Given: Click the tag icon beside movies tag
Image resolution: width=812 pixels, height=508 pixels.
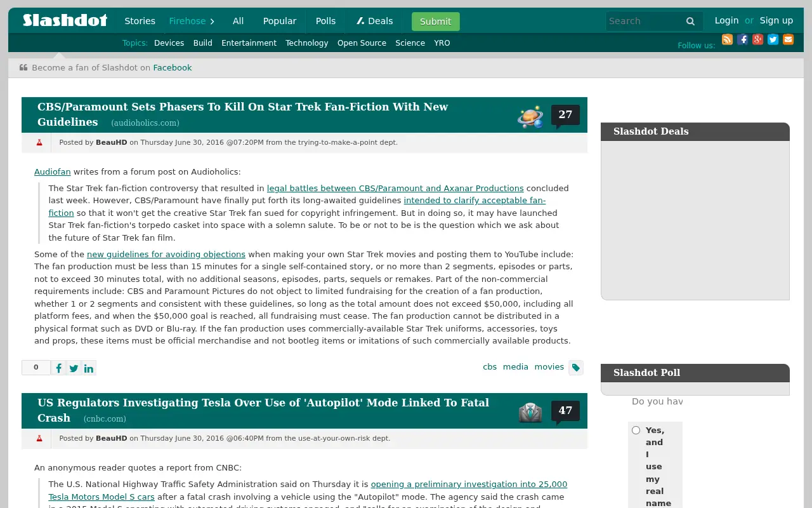Looking at the screenshot, I should pos(576,368).
